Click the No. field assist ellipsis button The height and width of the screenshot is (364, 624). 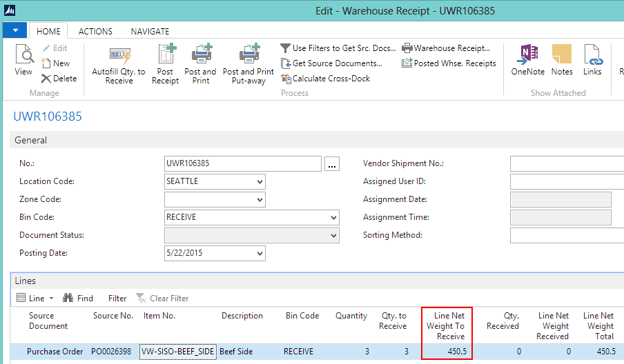(332, 164)
